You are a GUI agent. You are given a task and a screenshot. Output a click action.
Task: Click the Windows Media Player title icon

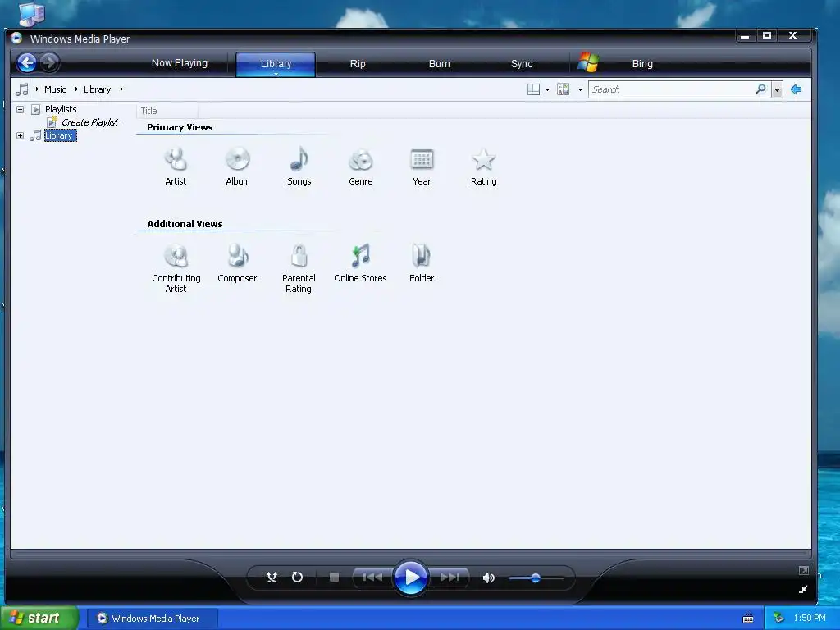click(x=16, y=38)
